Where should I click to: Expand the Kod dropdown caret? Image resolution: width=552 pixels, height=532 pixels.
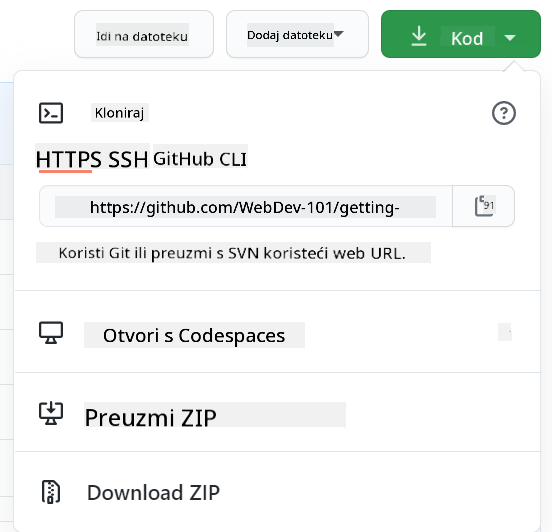[510, 37]
